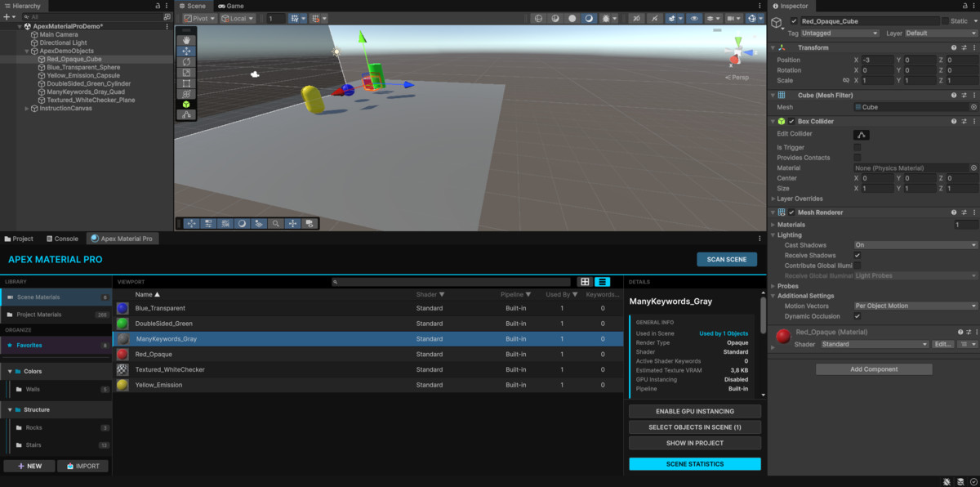This screenshot has height=487, width=980.
Task: Open Box Collider preset settings icon
Action: [x=964, y=121]
